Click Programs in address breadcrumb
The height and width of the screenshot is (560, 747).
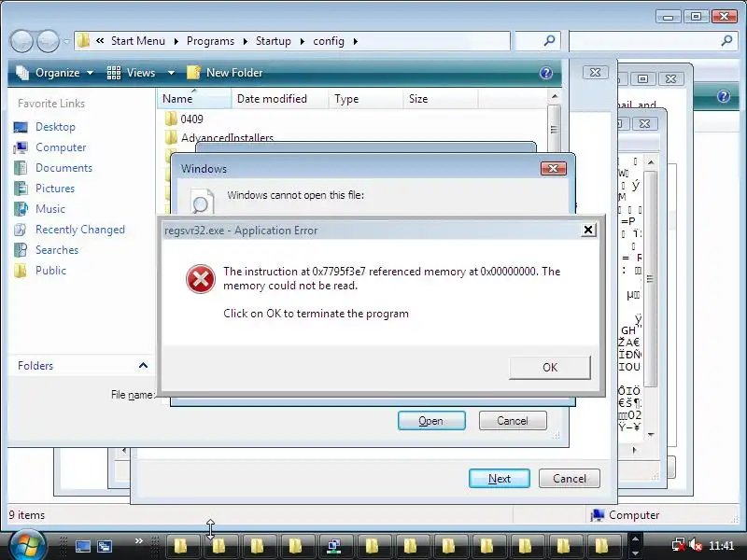(x=210, y=41)
